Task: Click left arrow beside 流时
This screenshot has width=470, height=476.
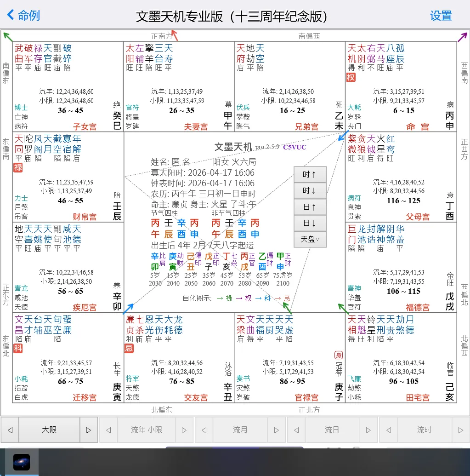Action: tap(389, 430)
